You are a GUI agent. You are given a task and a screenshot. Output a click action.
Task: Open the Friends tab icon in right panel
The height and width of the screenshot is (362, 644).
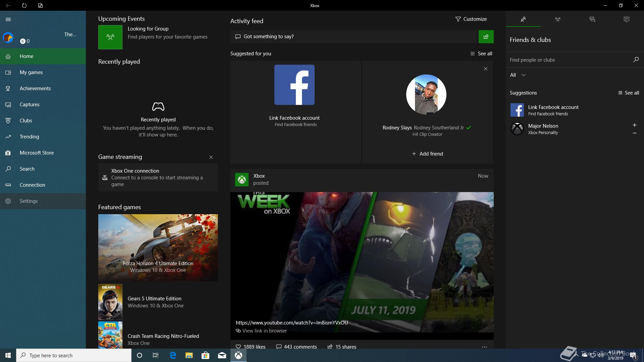pyautogui.click(x=523, y=19)
